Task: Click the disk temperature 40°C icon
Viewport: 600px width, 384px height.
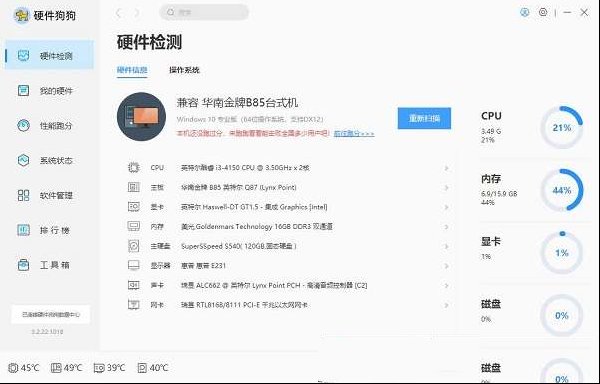Action: click(x=142, y=368)
